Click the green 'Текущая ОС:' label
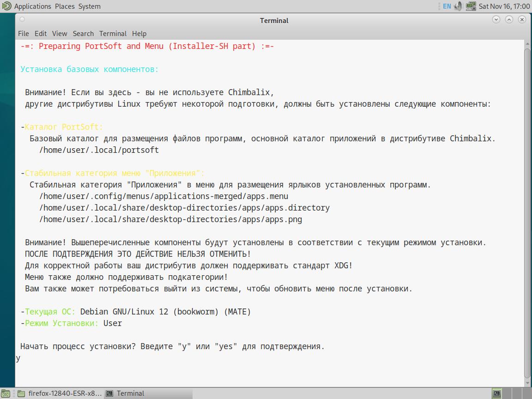The width and height of the screenshot is (532, 399). coord(50,311)
